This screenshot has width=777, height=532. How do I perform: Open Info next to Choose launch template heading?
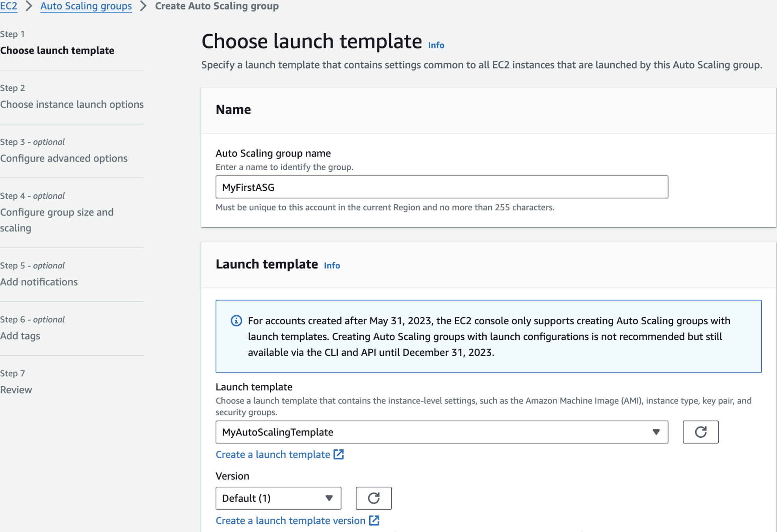pos(436,45)
